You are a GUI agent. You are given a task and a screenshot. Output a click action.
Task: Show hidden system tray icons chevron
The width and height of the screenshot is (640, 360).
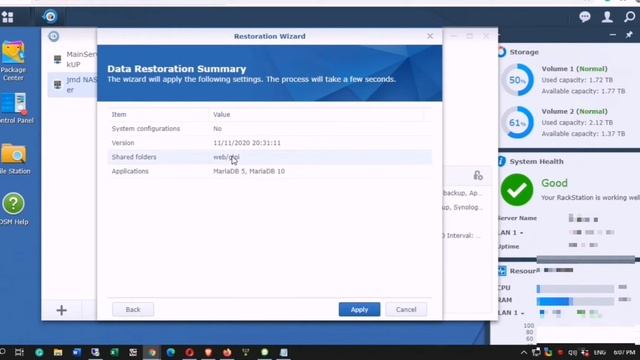(x=524, y=352)
